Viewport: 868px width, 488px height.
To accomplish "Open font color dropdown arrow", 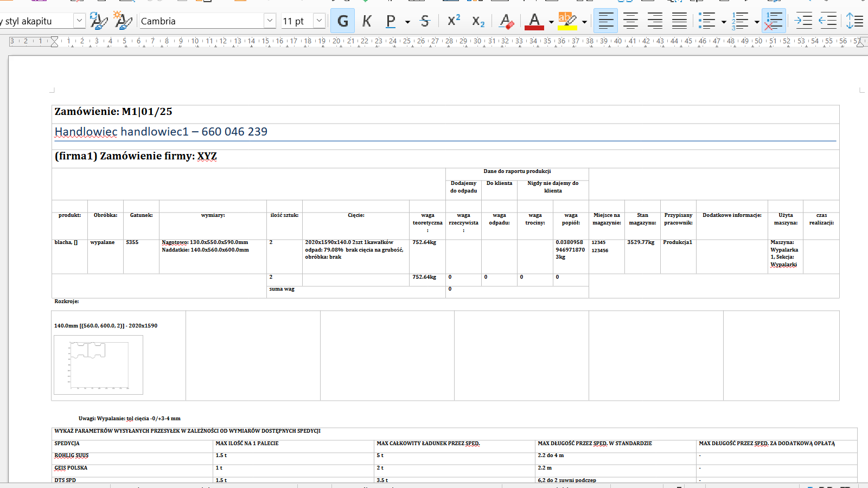I will (551, 22).
